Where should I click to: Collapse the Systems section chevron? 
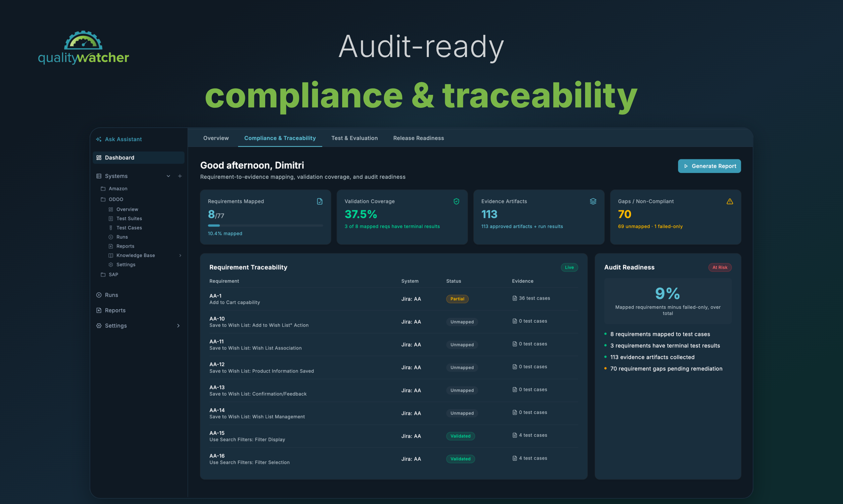(168, 176)
